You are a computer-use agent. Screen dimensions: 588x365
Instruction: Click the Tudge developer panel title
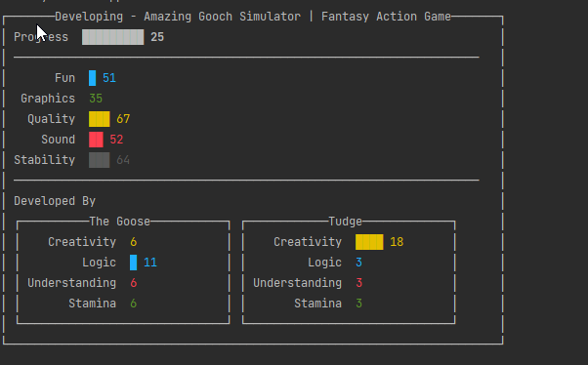point(345,222)
